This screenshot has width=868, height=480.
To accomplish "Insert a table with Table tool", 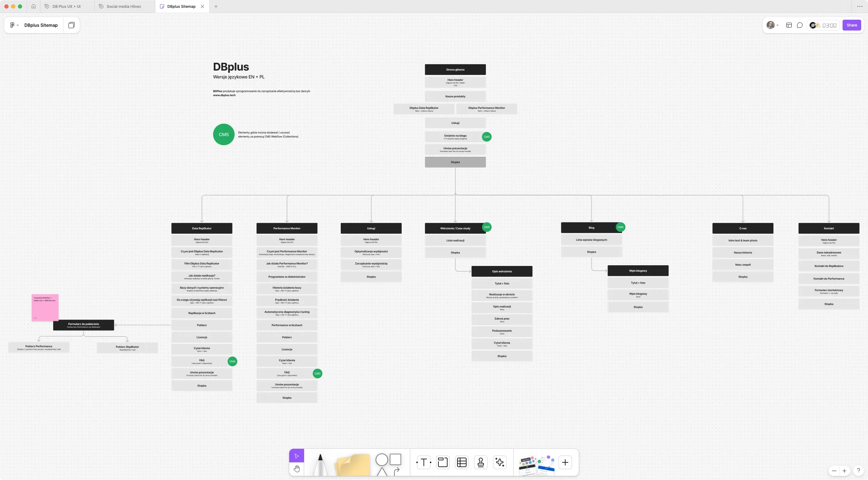I will pos(462,462).
